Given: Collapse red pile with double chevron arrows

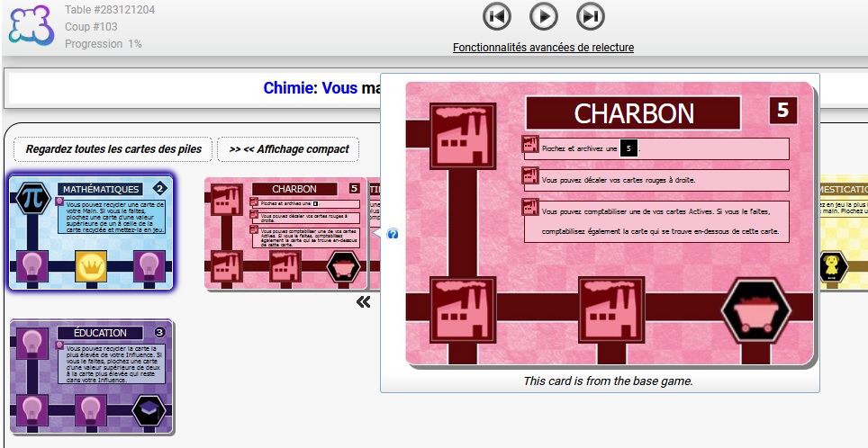Looking at the screenshot, I should tap(363, 302).
